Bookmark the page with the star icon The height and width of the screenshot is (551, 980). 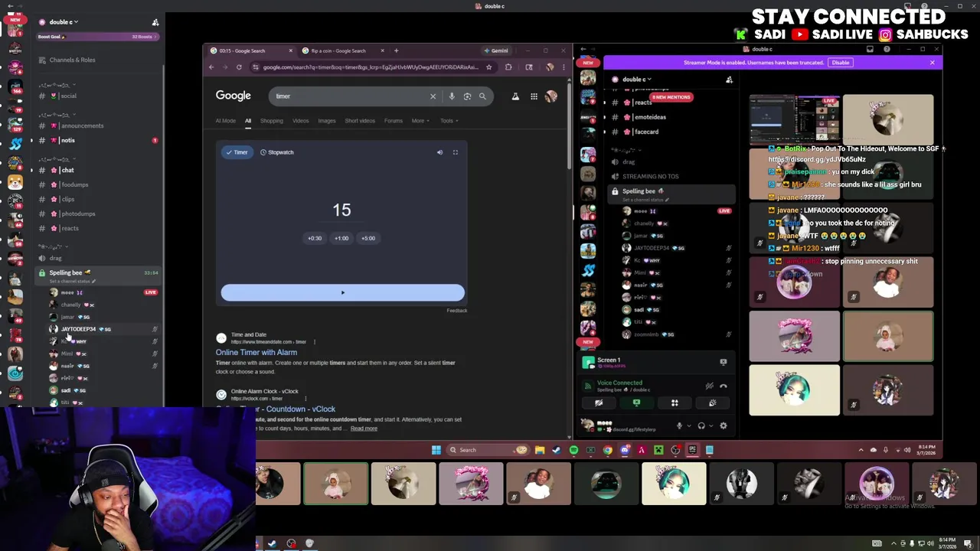point(488,67)
